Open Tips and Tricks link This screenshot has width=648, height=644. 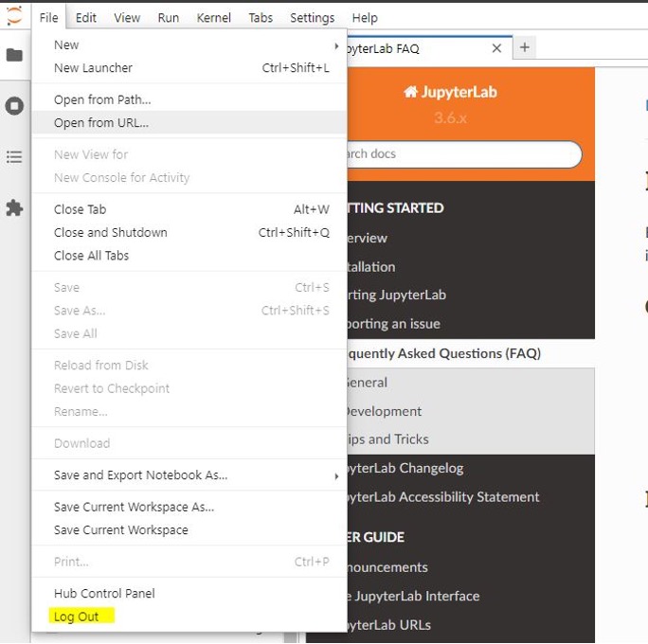click(x=387, y=439)
